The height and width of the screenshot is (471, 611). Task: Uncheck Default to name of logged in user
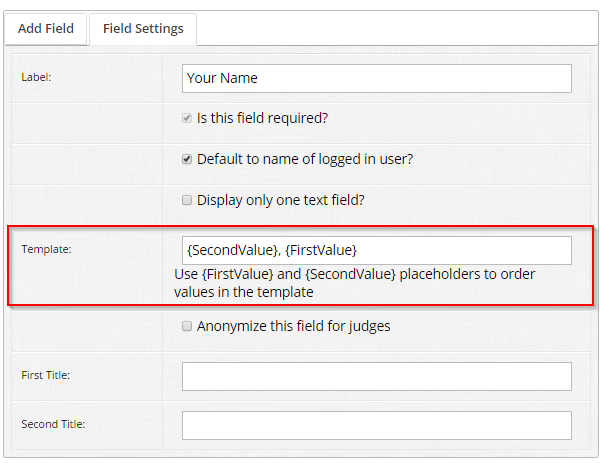tap(187, 159)
